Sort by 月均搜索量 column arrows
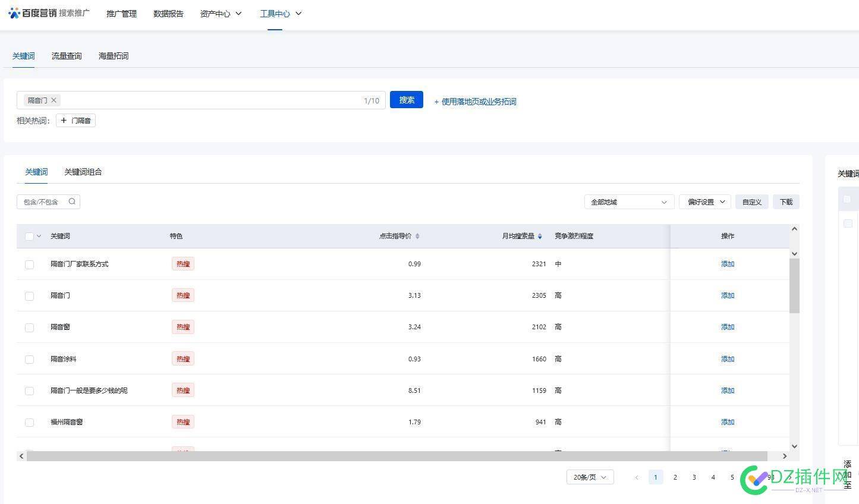Image resolution: width=859 pixels, height=504 pixels. pos(540,236)
